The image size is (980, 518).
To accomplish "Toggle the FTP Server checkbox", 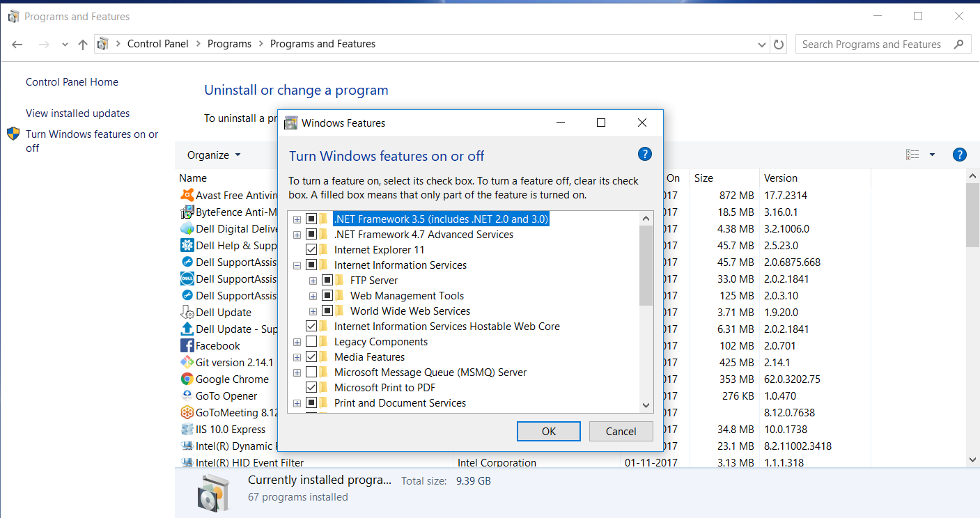I will pyautogui.click(x=327, y=281).
